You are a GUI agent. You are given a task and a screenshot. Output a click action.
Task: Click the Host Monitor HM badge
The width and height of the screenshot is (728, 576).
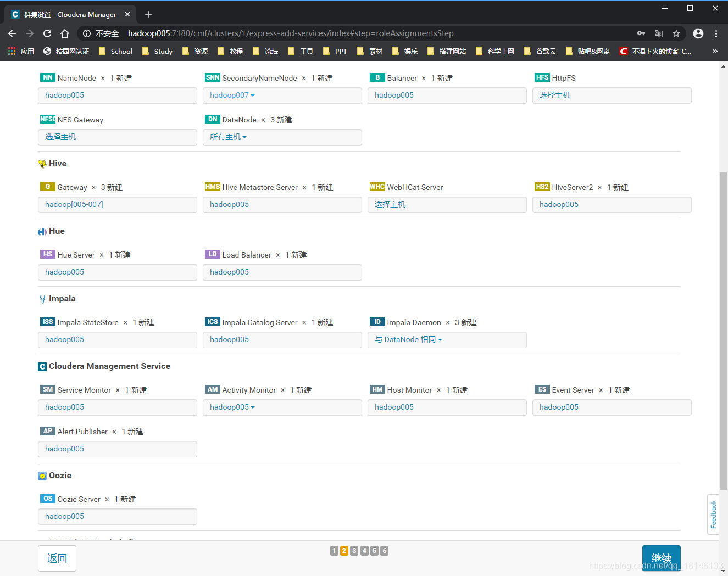pyautogui.click(x=377, y=389)
